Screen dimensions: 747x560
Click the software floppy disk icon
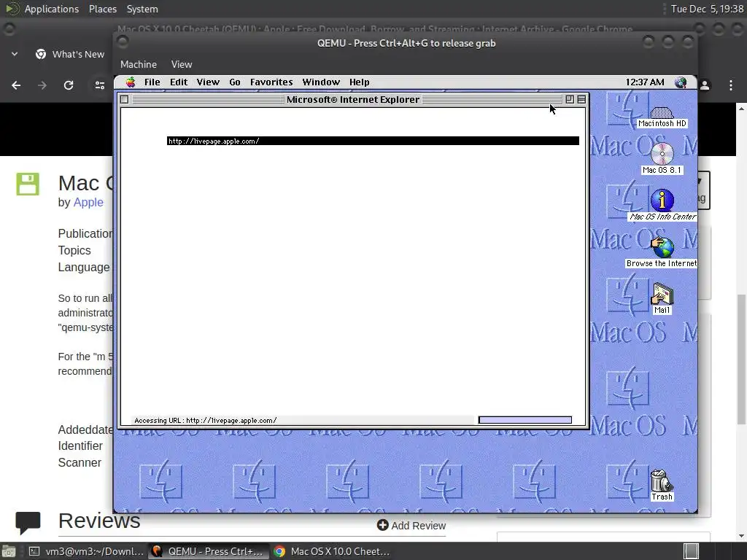[28, 184]
